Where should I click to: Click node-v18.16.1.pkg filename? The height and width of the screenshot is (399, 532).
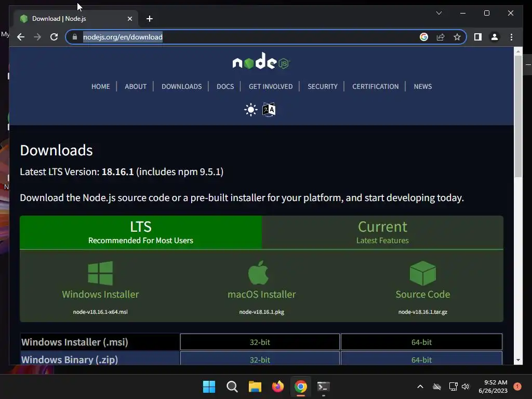pyautogui.click(x=262, y=312)
